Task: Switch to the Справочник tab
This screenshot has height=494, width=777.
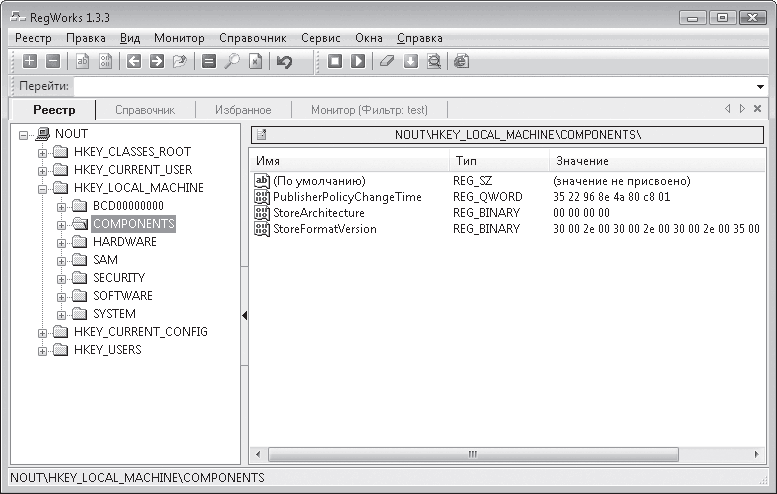Action: 145,110
